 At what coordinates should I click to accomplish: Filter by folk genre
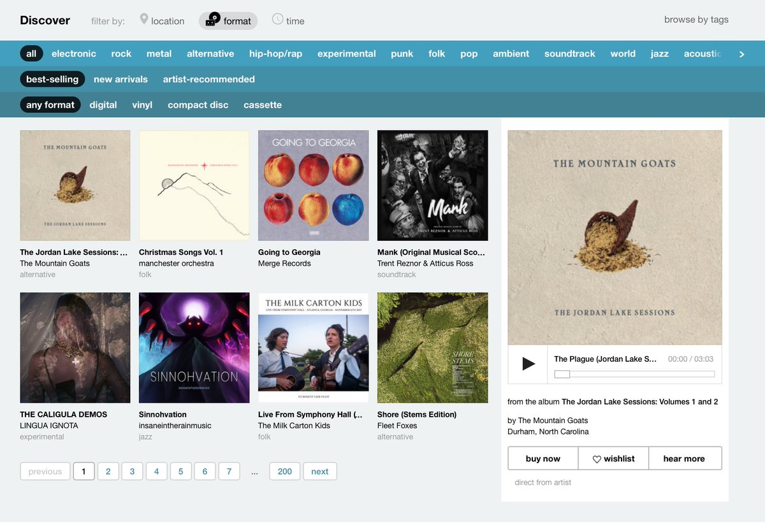tap(437, 54)
